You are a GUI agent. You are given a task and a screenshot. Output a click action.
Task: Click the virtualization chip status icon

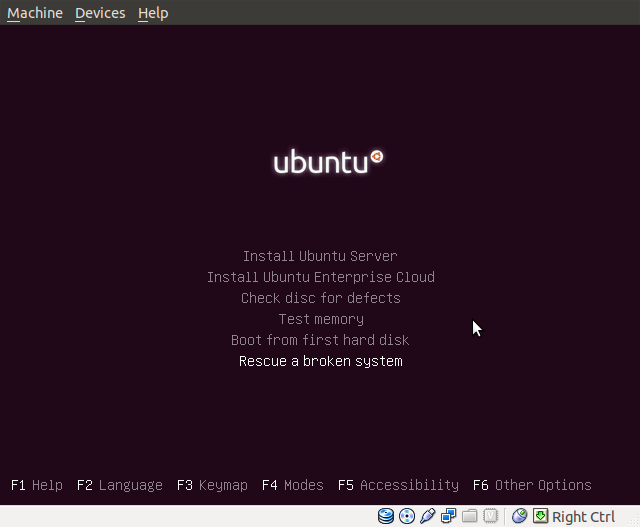[490, 516]
